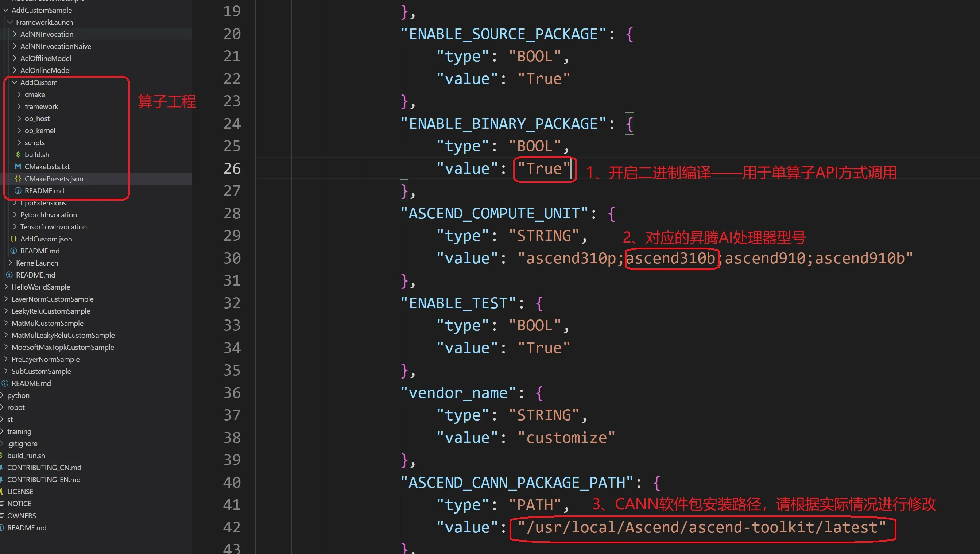
Task: Open CONTRIBUTING_CN.md file
Action: tap(44, 467)
